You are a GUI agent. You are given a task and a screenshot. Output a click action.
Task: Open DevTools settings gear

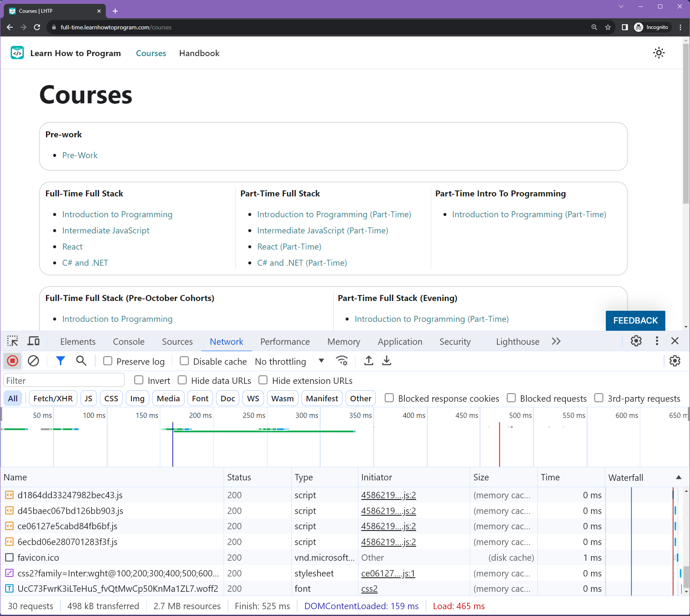(636, 341)
